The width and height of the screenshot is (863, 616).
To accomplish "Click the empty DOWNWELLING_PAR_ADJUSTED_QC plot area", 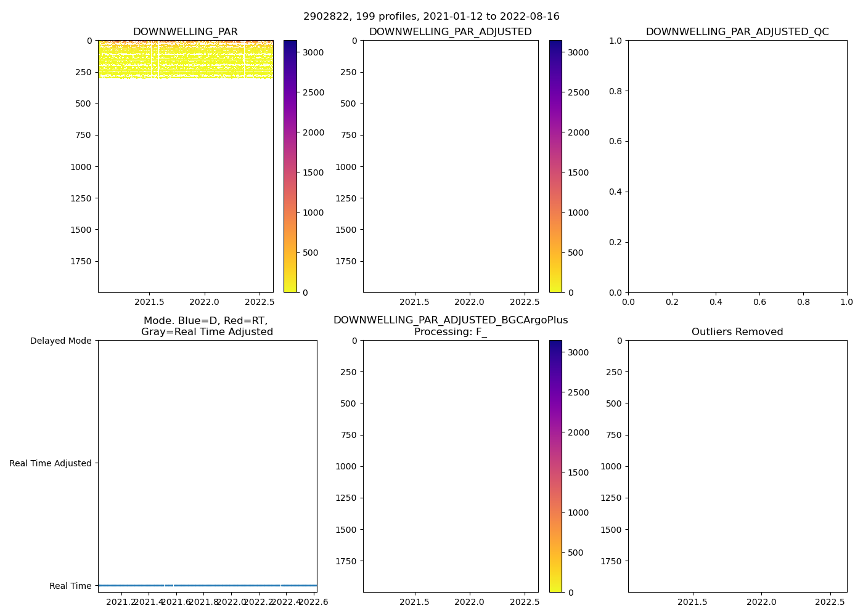I will click(737, 166).
